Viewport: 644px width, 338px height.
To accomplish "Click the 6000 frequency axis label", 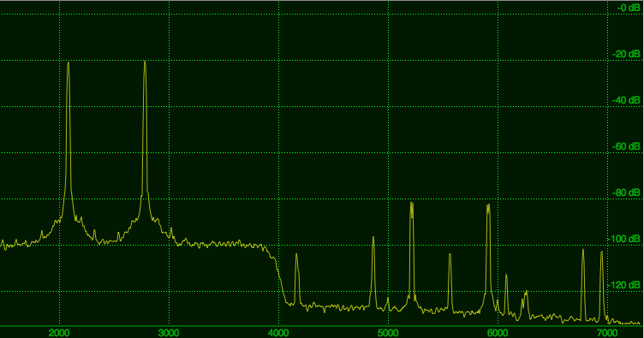I will (x=498, y=332).
